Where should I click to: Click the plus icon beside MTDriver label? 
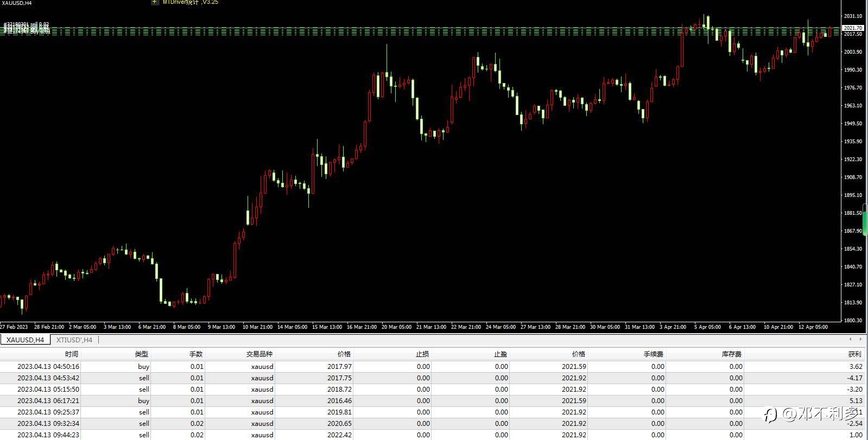coord(154,2)
